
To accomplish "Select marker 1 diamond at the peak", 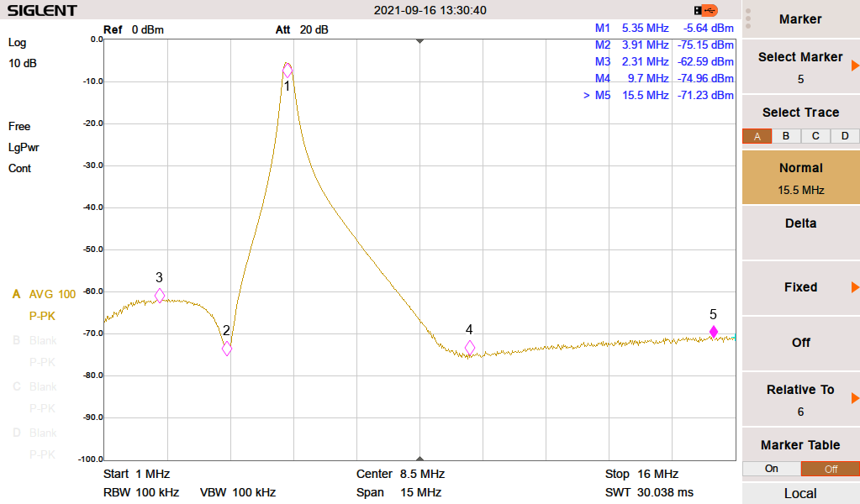I will [288, 70].
